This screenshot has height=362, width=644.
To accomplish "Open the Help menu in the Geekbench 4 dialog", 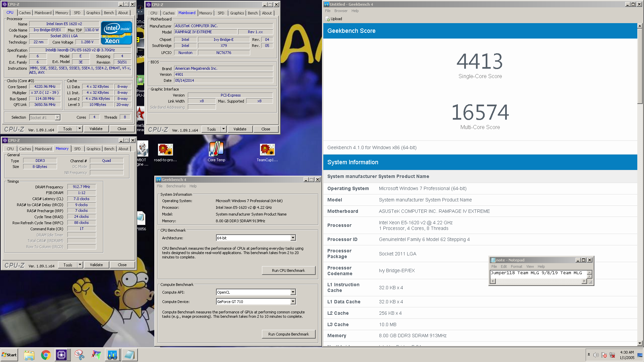I will tap(193, 186).
